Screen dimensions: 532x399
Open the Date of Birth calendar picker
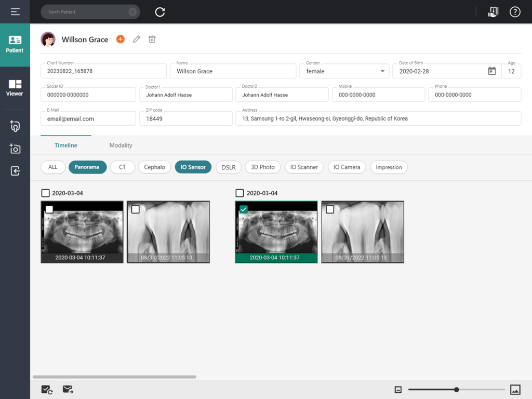(x=491, y=71)
